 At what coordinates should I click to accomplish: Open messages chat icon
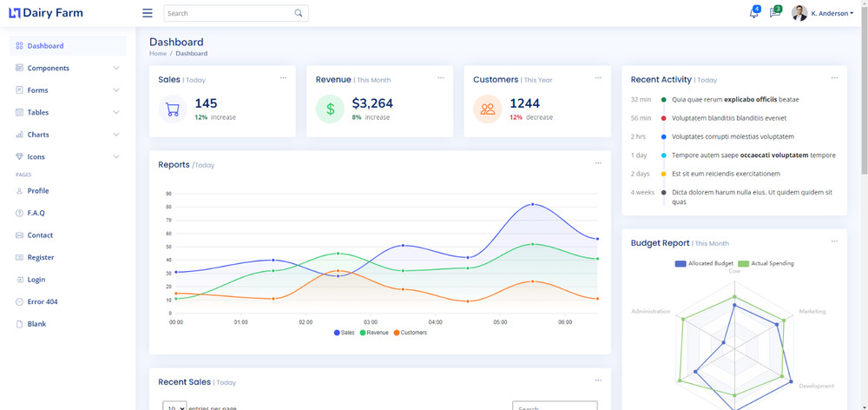775,13
